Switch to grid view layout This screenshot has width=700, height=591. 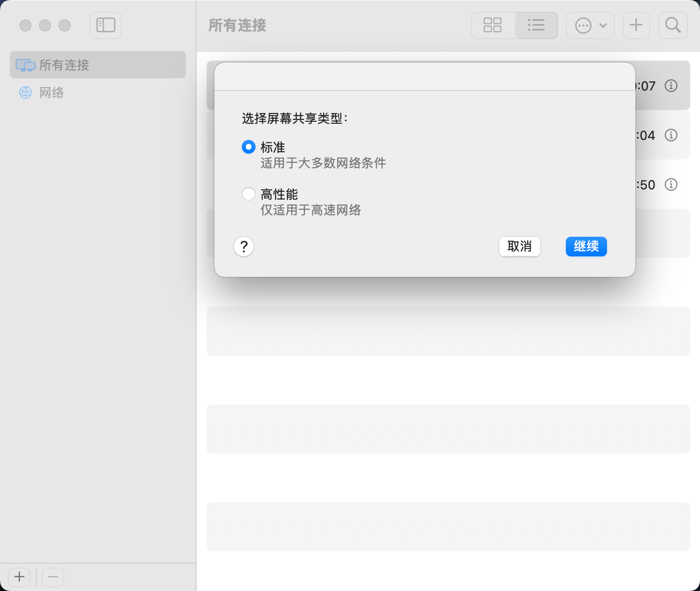point(492,25)
